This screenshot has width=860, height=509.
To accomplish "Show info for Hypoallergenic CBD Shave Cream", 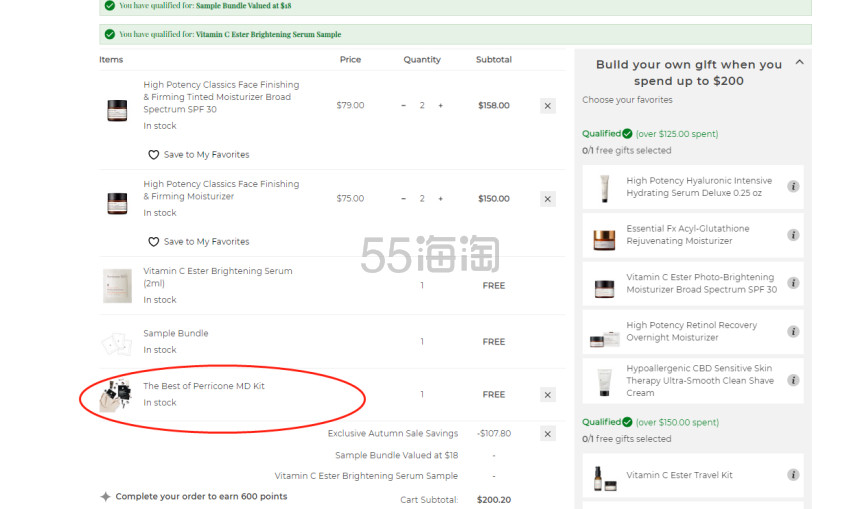I will (793, 380).
